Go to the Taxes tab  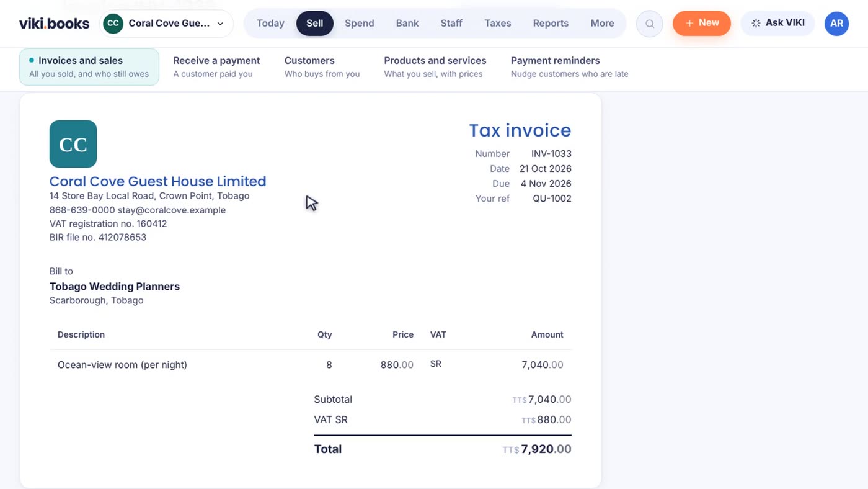(x=498, y=24)
